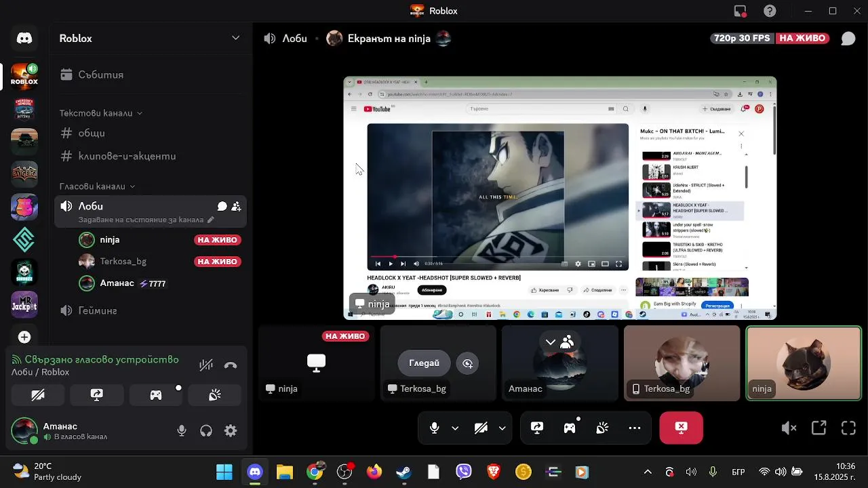Select Атанас participant tile
The width and height of the screenshot is (868, 488).
[560, 363]
